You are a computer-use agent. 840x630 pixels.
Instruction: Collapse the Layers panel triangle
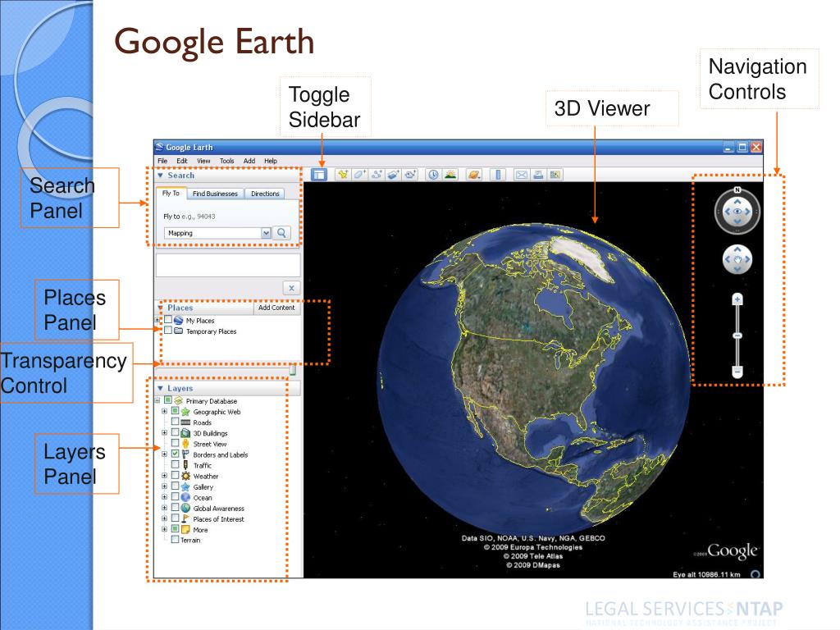pos(160,388)
